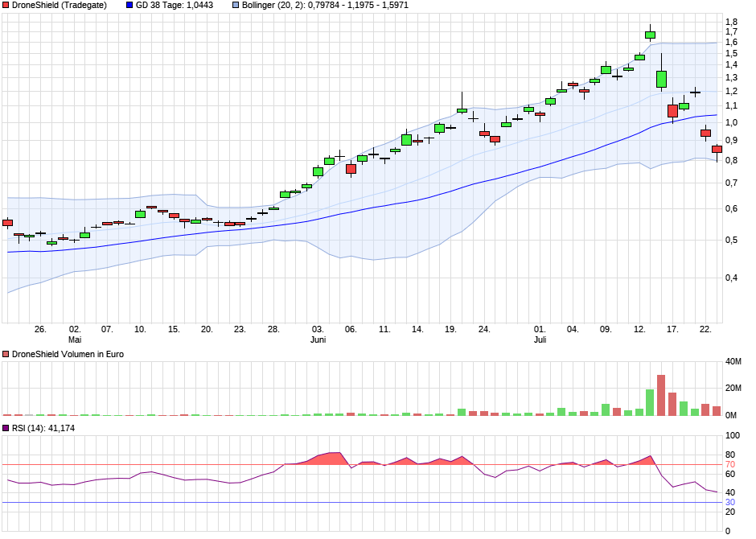This screenshot has width=756, height=539.
Task: Click the red Volumen in Euro legend swatch
Action: [x=6, y=354]
